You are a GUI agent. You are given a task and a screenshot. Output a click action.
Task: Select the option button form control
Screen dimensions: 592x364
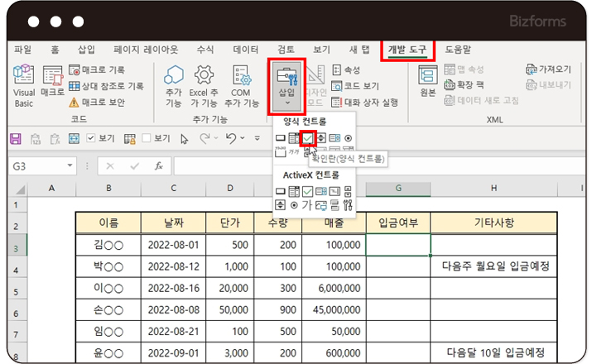click(349, 137)
